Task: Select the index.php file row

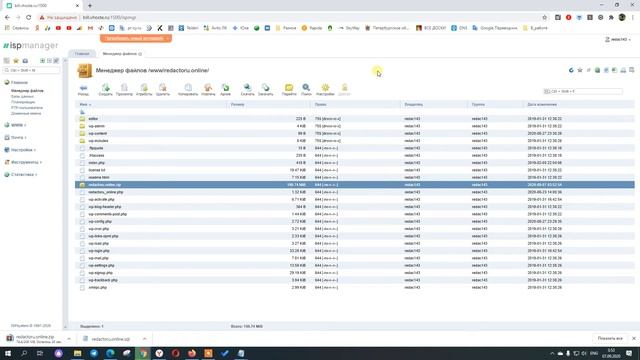Action: [355, 163]
